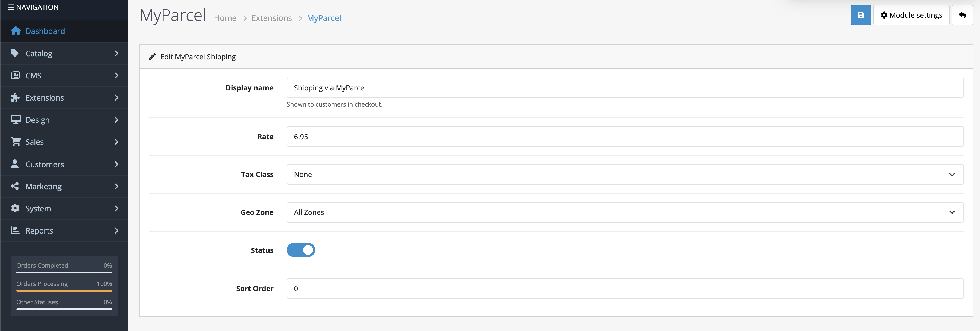Viewport: 980px width, 331px height.
Task: Click the Sales shopping cart icon
Action: pos(16,141)
